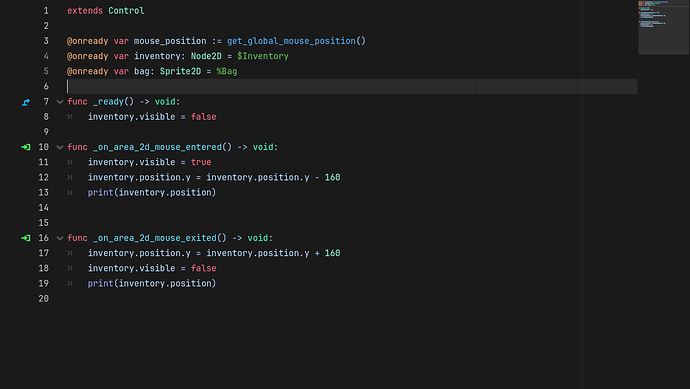This screenshot has width=690, height=389.
Task: Click 'mouse_position' variable name on line 3
Action: tap(170, 41)
